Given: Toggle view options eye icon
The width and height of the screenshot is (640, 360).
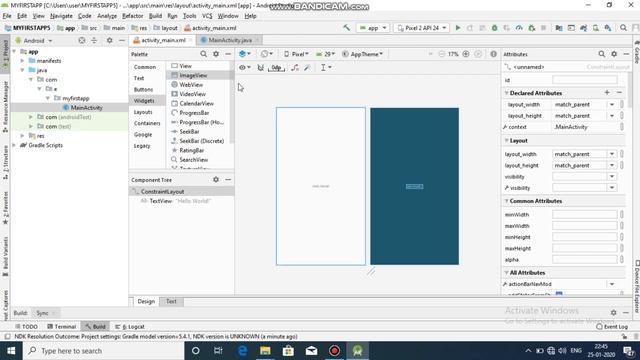Looking at the screenshot, I should coord(244,67).
